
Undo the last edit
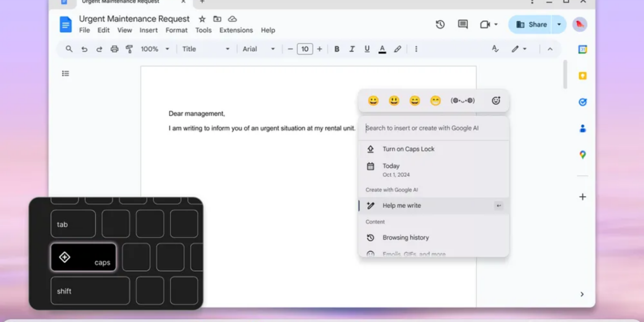84,49
